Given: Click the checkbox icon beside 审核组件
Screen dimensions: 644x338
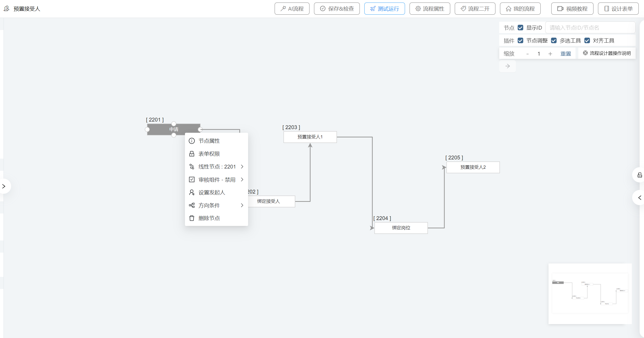Looking at the screenshot, I should coord(192,179).
